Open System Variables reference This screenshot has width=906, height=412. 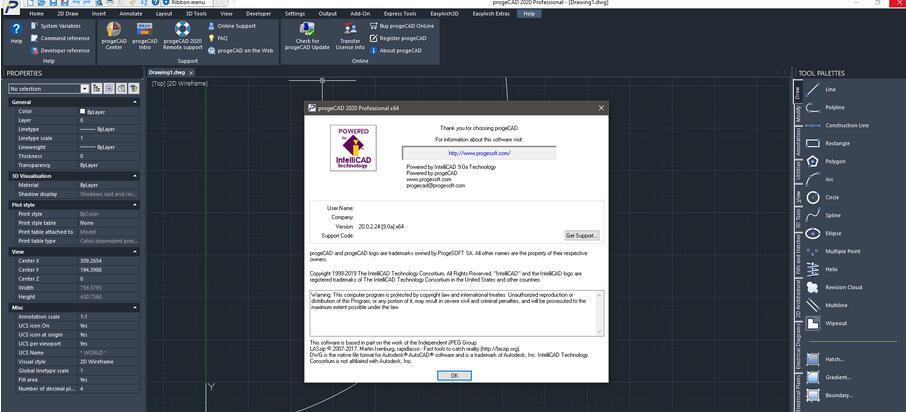coord(55,26)
